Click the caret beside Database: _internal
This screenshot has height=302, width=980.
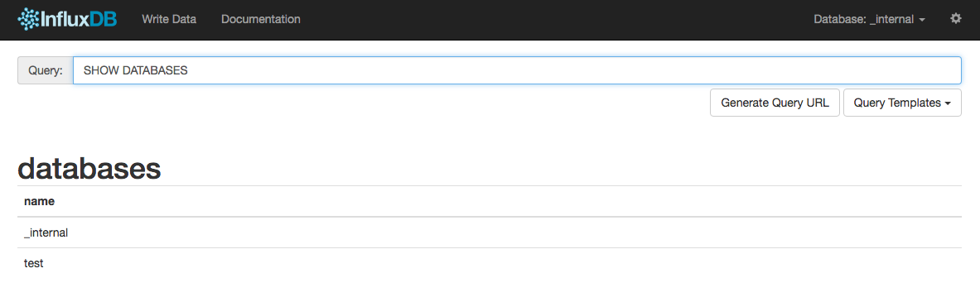pyautogui.click(x=923, y=20)
